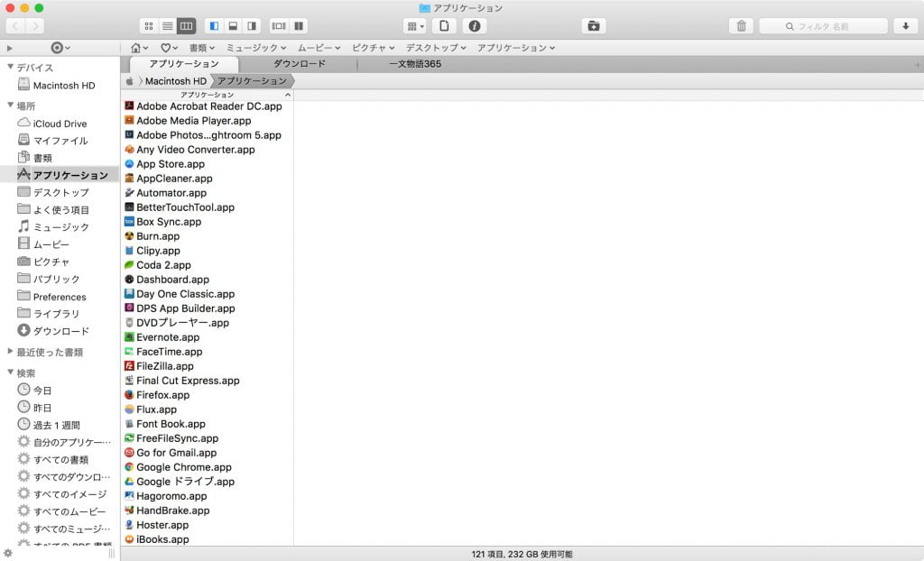
Task: Open the ピクチャ bookmark dropdown
Action: [373, 48]
